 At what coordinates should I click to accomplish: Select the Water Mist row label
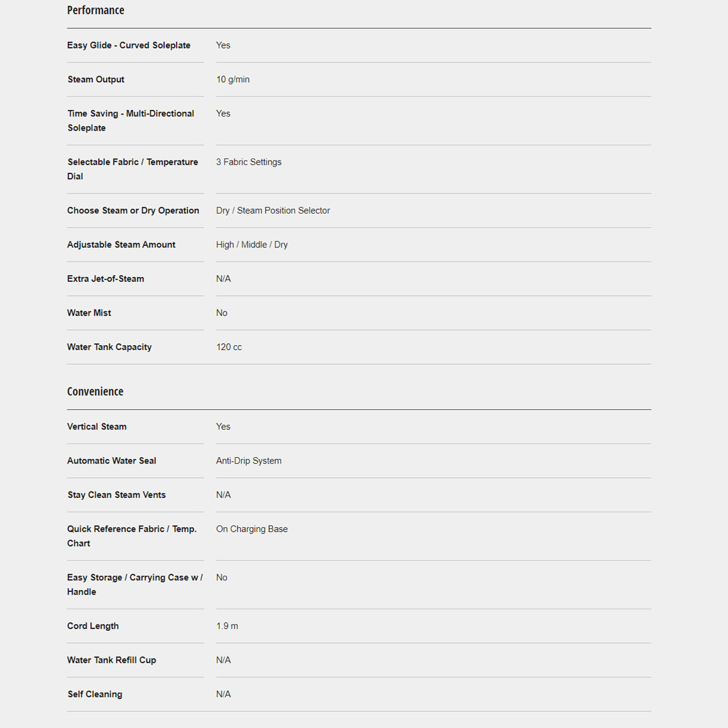[x=89, y=313]
